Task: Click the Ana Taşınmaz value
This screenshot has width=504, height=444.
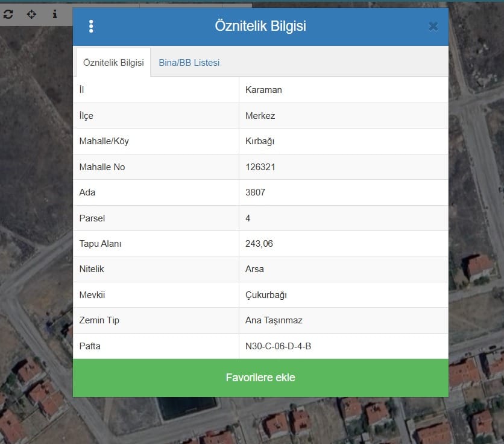Action: [x=274, y=320]
